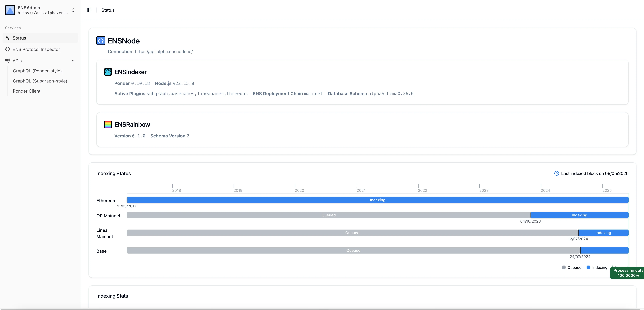Open the ENS Protocol Inspector
644x310 pixels.
36,49
